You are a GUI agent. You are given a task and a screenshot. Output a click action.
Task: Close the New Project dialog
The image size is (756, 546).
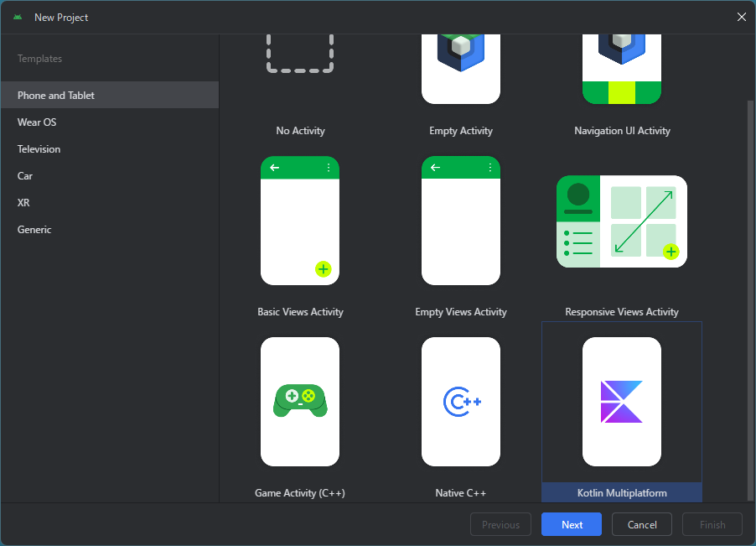742,18
